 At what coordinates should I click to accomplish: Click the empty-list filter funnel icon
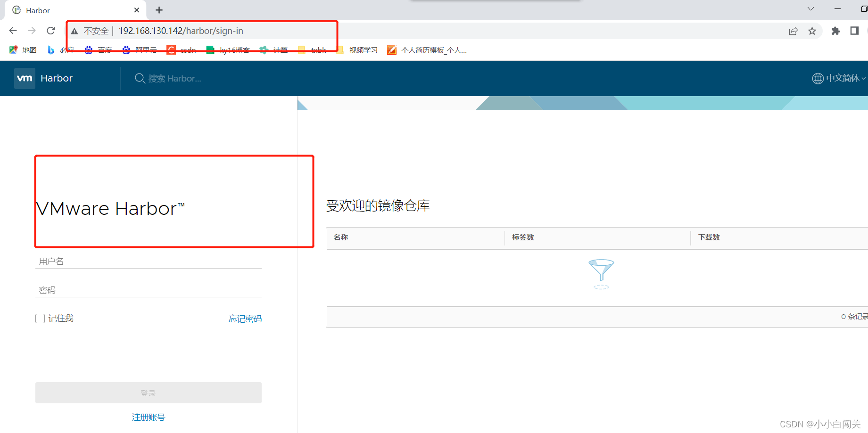[601, 274]
